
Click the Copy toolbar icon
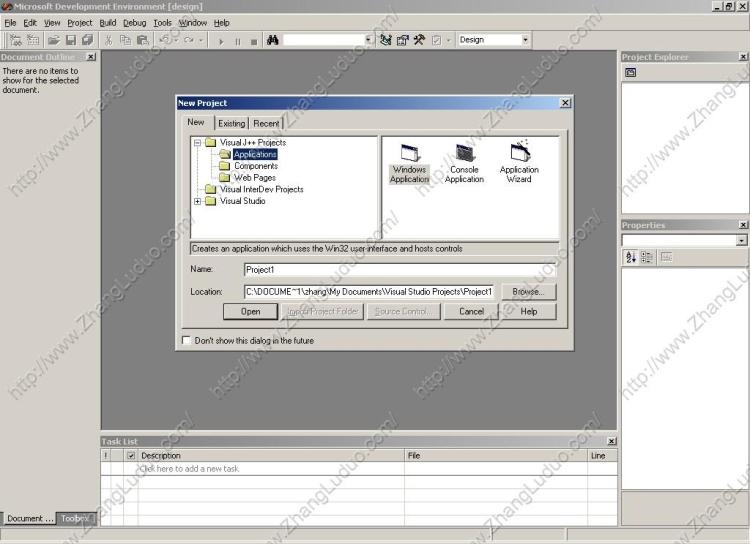click(x=125, y=40)
